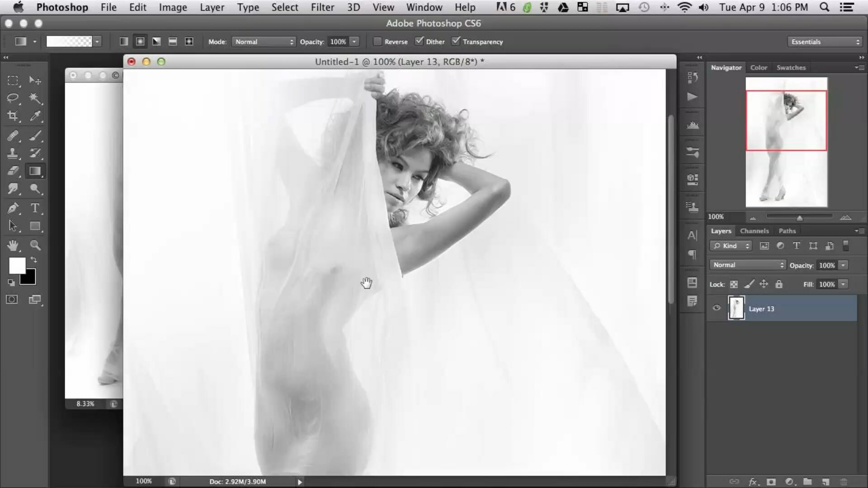868x488 pixels.
Task: Click the Navigator preview thumbnail
Action: [x=786, y=142]
